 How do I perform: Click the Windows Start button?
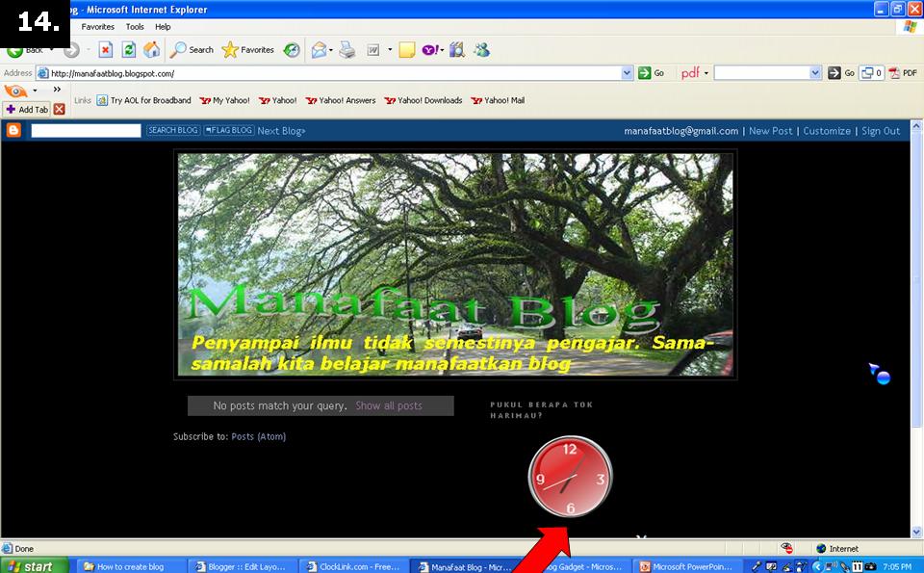35,566
